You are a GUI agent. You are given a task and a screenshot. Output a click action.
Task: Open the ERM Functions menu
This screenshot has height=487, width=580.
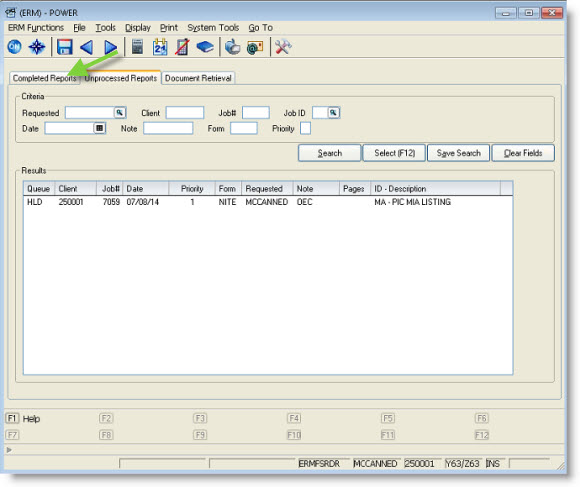[x=36, y=28]
